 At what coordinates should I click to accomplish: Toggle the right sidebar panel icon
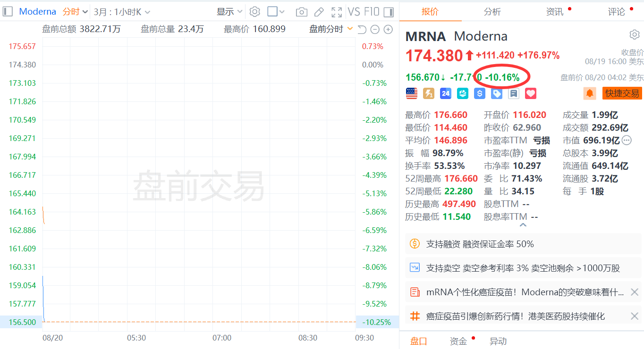click(389, 12)
